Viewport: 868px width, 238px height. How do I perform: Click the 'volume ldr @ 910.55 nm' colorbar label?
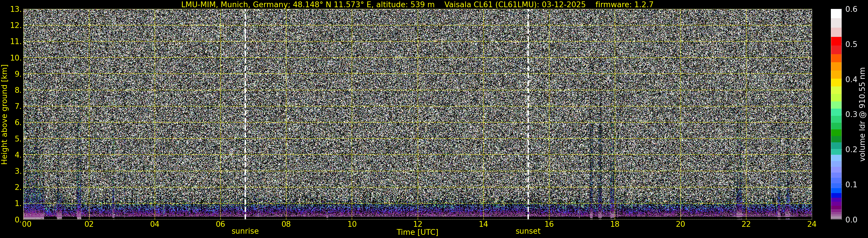(862, 114)
